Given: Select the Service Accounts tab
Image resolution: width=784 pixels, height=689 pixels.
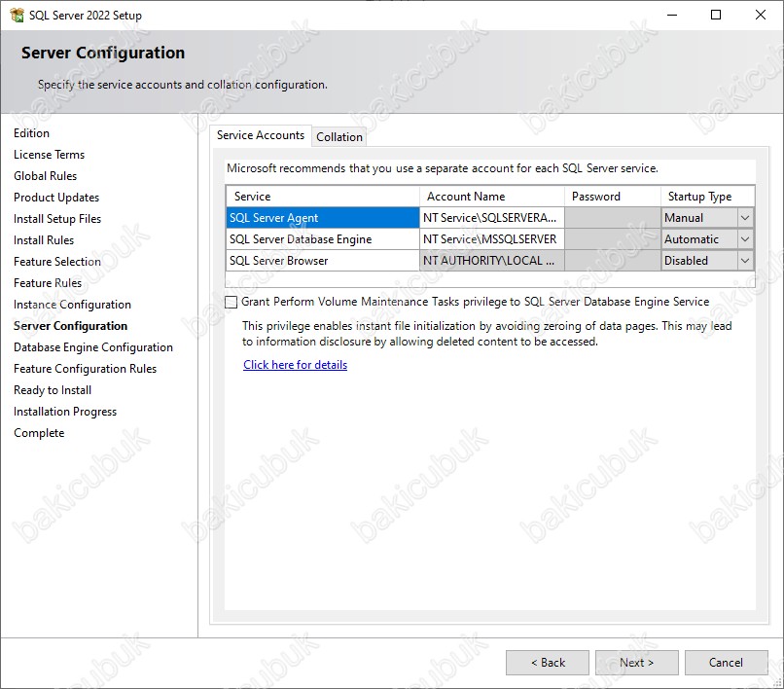Looking at the screenshot, I should pos(260,135).
